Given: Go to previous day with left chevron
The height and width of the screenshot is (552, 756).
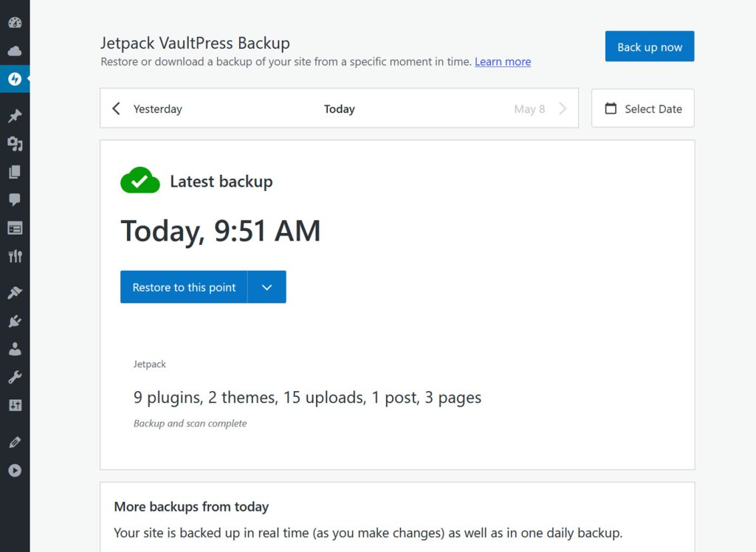Looking at the screenshot, I should [116, 108].
